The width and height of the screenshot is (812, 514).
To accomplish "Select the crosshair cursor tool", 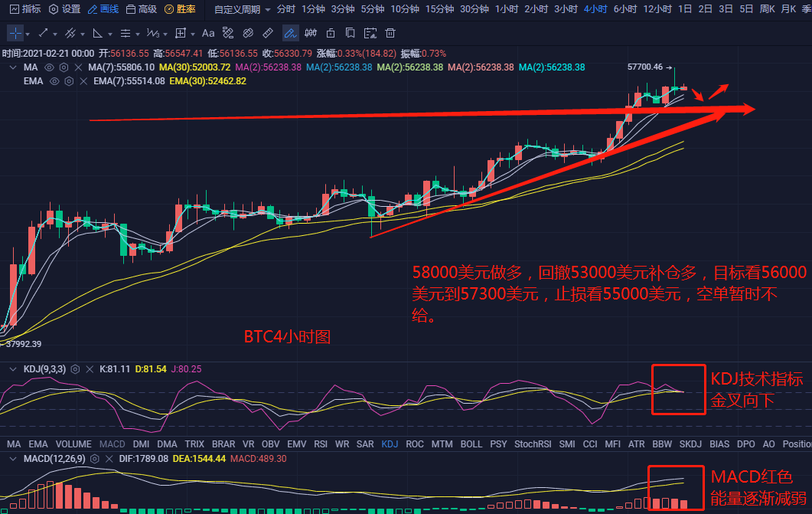I will (x=14, y=33).
